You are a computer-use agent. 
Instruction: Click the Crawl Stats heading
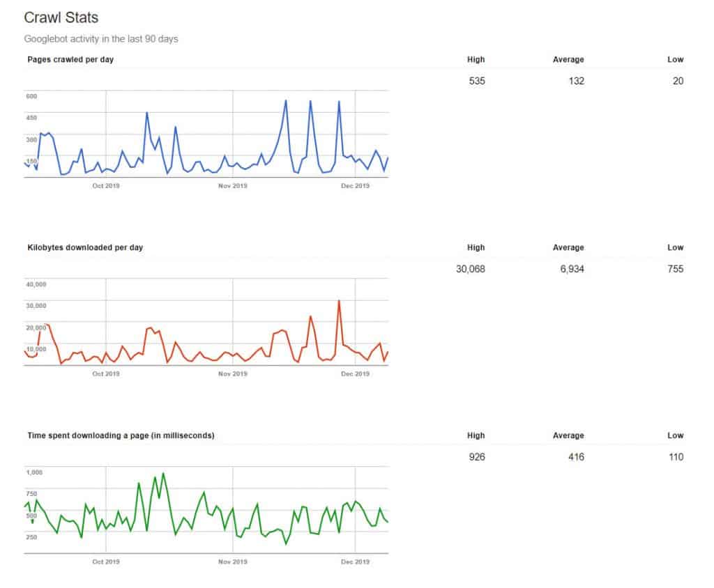(x=61, y=17)
